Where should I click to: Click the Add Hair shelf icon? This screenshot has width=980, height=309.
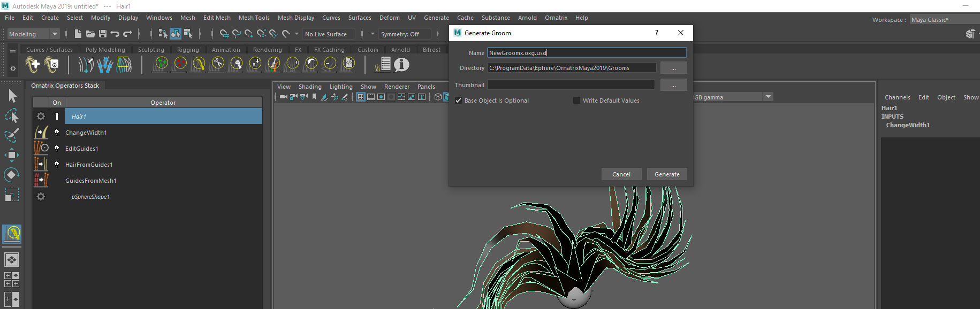pos(33,65)
